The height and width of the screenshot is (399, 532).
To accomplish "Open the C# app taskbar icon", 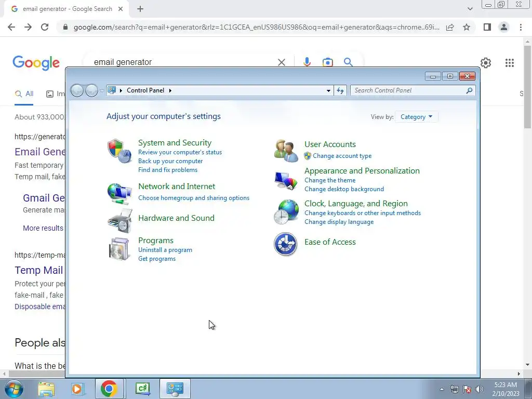I will pyautogui.click(x=143, y=389).
